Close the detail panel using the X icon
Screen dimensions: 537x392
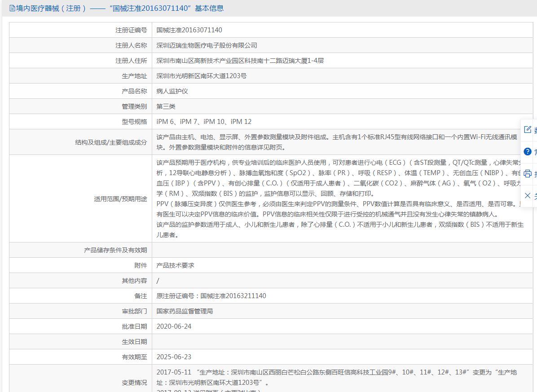(x=527, y=195)
